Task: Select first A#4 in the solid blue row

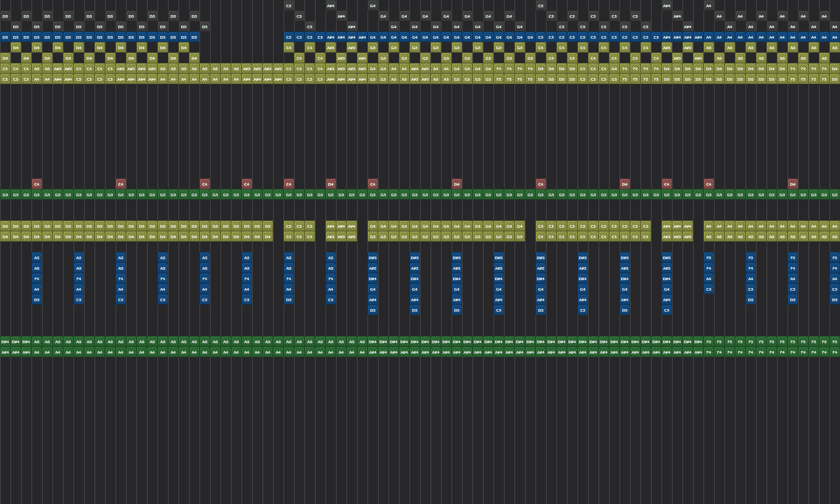Action: (331, 37)
